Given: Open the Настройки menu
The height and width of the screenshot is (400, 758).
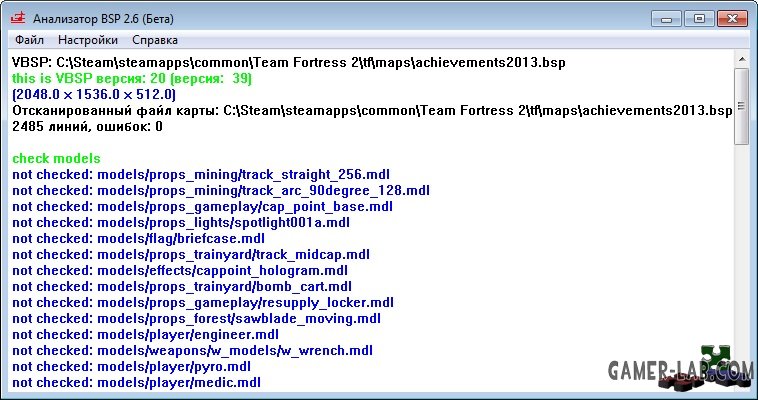Looking at the screenshot, I should pyautogui.click(x=87, y=40).
